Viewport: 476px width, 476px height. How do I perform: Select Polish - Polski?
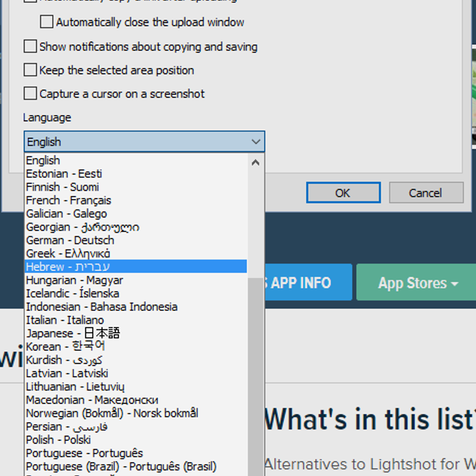[136, 440]
